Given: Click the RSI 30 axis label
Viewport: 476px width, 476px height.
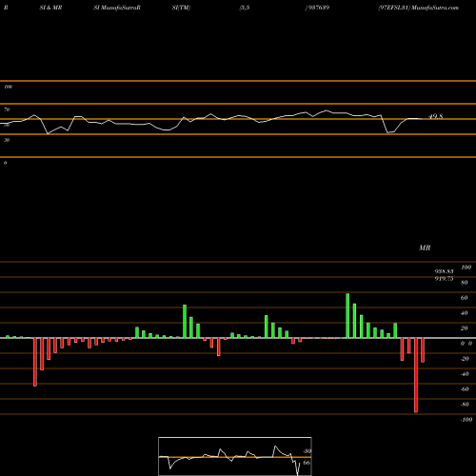Looking at the screenshot, I should coord(7,140).
